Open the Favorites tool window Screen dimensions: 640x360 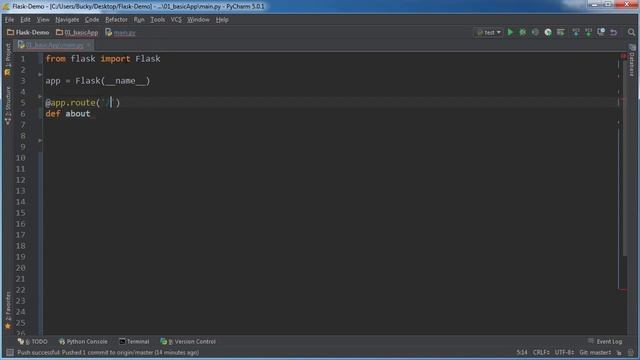pos(7,310)
